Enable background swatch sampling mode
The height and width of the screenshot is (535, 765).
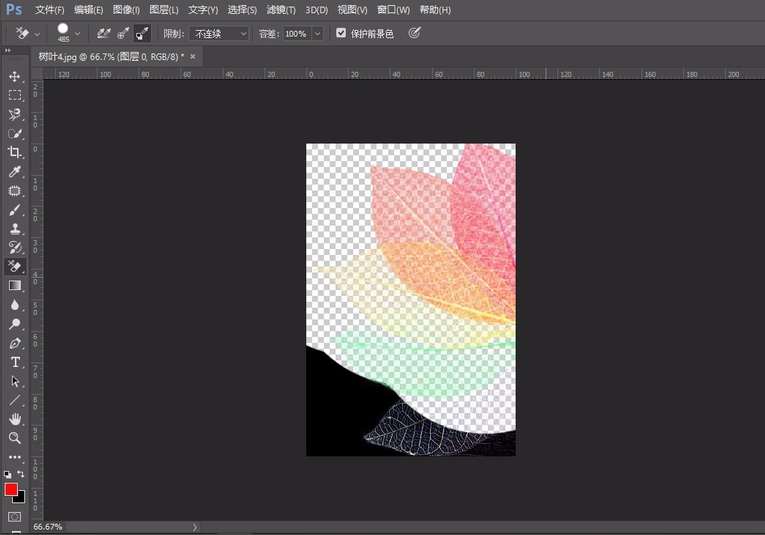pyautogui.click(x=143, y=33)
